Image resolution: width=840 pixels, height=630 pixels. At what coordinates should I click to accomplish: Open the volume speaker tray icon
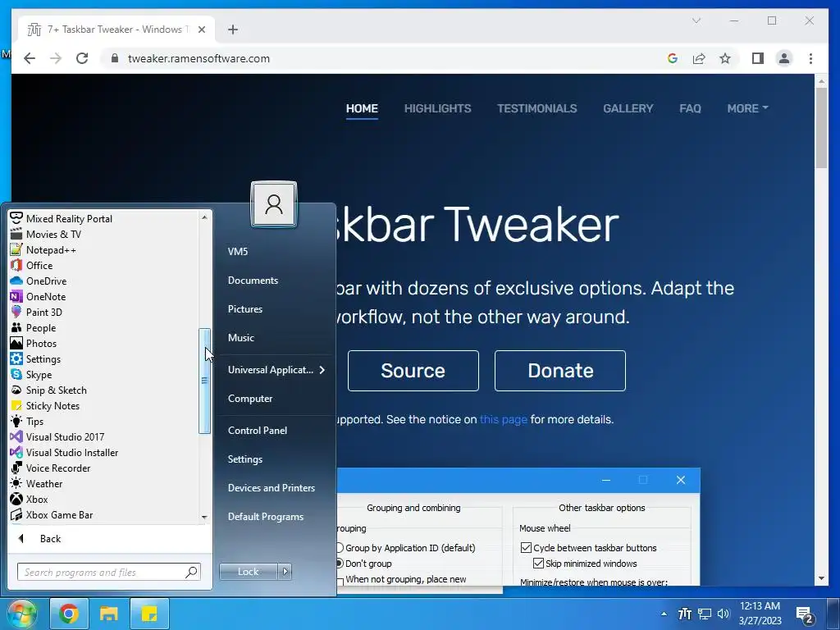(724, 614)
